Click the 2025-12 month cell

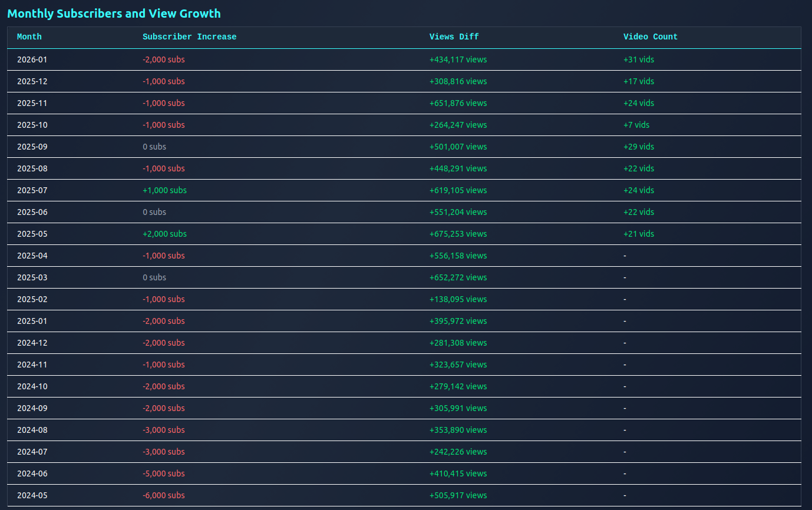pos(32,81)
